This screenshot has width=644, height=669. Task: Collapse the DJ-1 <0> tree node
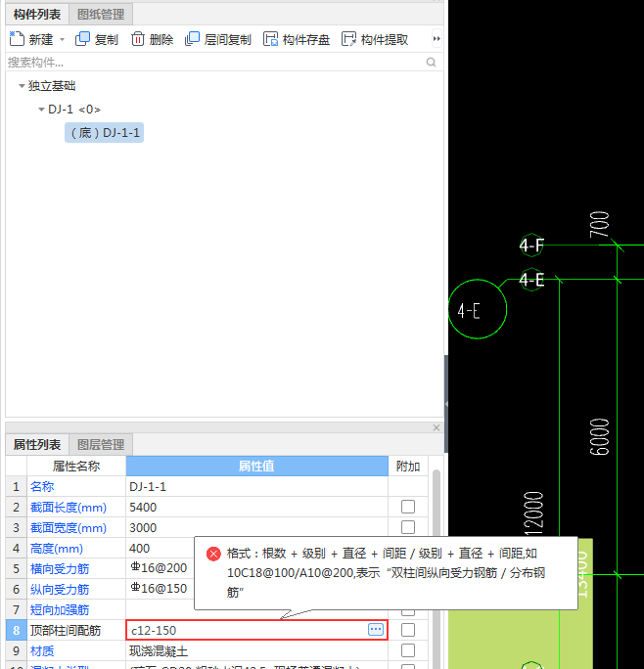(41, 110)
